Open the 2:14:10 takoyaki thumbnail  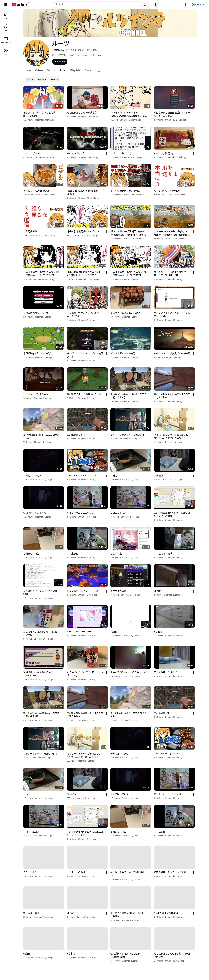tap(131, 297)
